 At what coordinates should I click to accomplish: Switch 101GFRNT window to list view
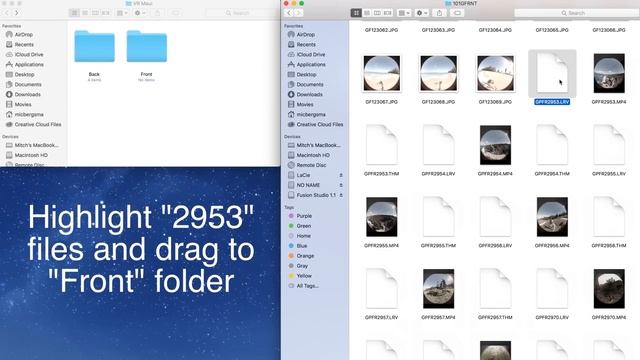pos(367,13)
